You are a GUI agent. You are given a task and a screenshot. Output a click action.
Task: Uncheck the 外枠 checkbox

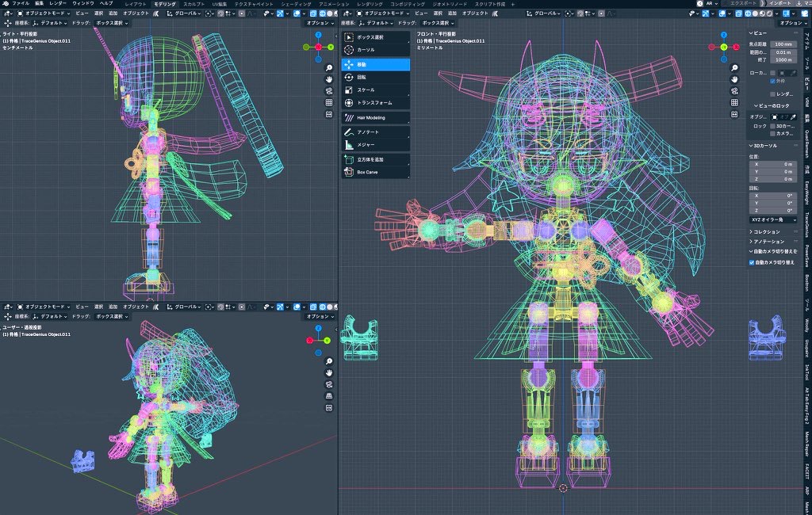(x=773, y=81)
